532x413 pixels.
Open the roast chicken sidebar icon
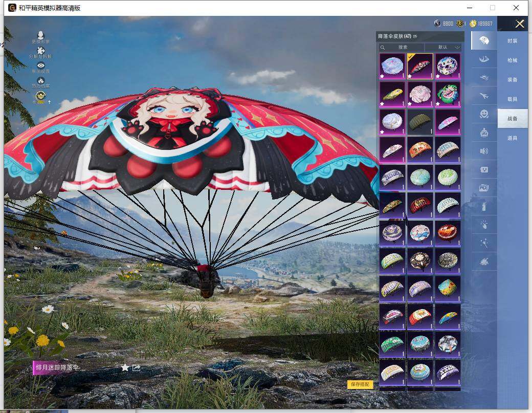tap(484, 261)
